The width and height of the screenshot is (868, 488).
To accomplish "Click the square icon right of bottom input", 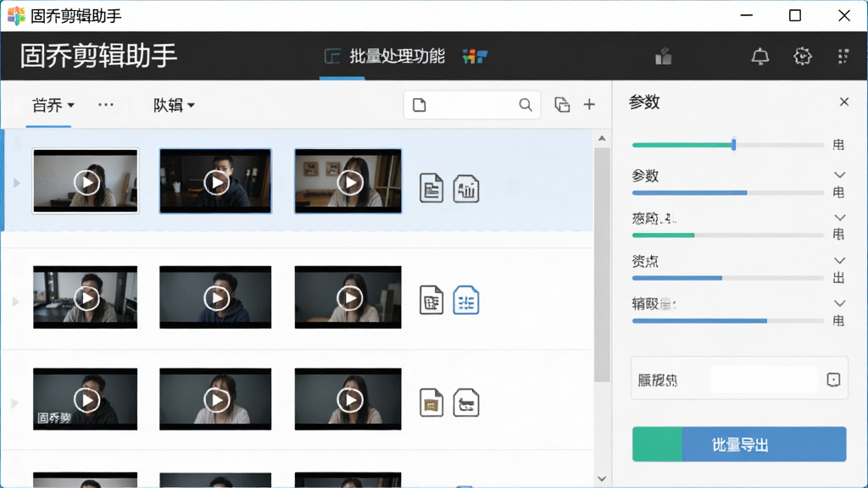I will 834,380.
